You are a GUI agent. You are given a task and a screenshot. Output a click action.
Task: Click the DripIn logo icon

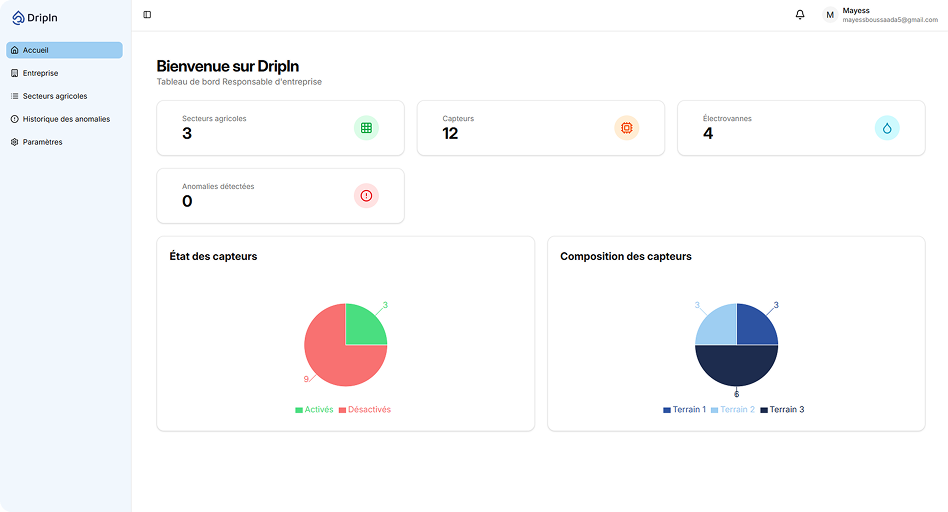[x=18, y=18]
